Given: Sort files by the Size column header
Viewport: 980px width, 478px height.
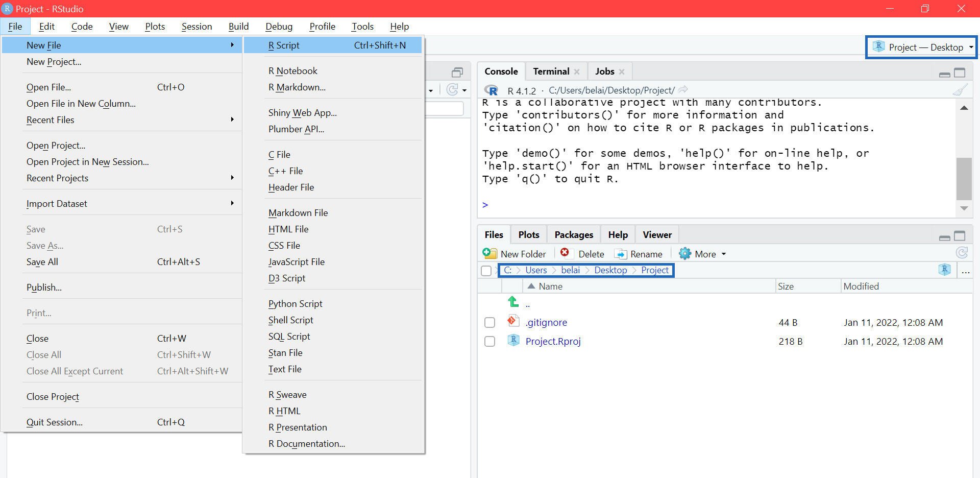Looking at the screenshot, I should coord(786,286).
